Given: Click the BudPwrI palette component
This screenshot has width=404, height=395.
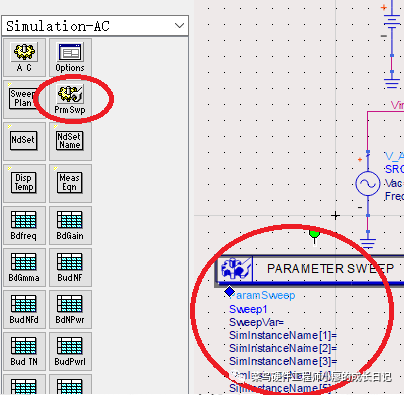Looking at the screenshot, I should click(x=70, y=351).
